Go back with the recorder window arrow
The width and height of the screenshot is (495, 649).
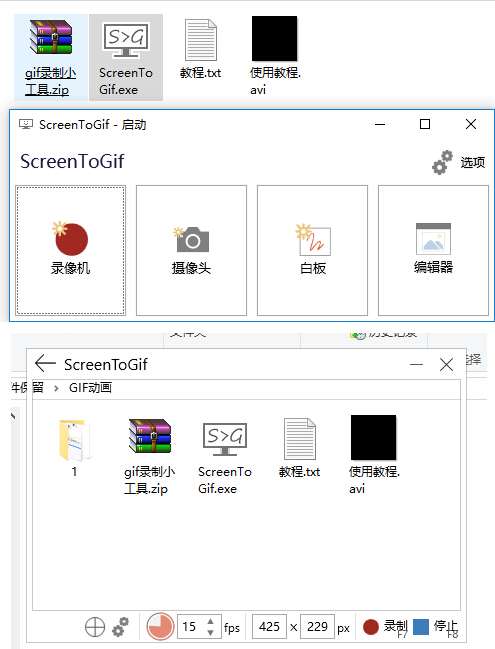(45, 364)
